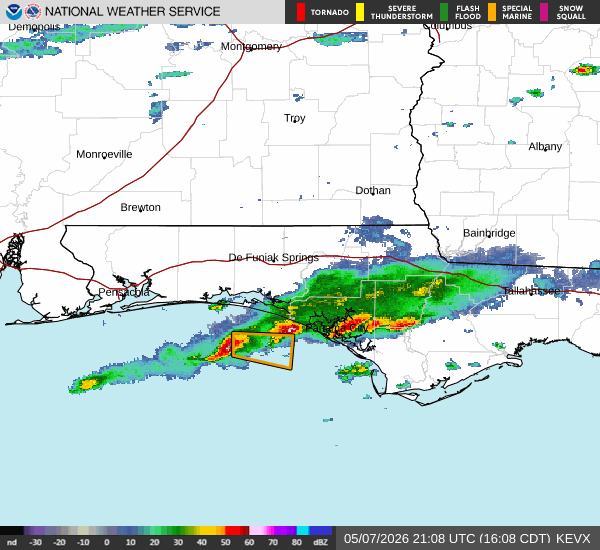Click the Pensacola city label
Viewport: 600px width, 550px height.
click(124, 292)
